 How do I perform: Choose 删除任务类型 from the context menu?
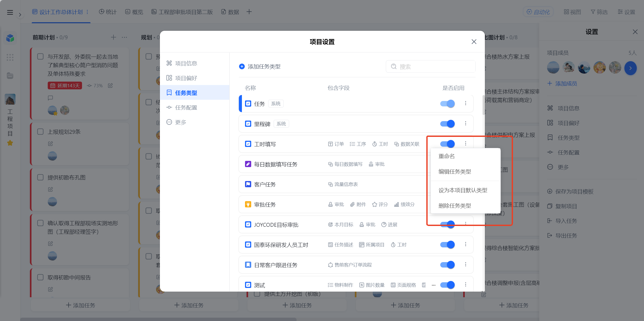click(x=466, y=206)
